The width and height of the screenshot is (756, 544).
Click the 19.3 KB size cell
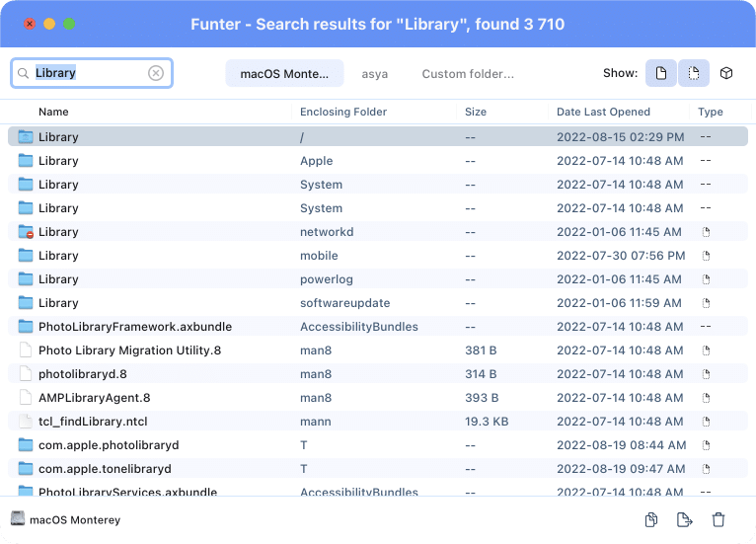(x=487, y=422)
